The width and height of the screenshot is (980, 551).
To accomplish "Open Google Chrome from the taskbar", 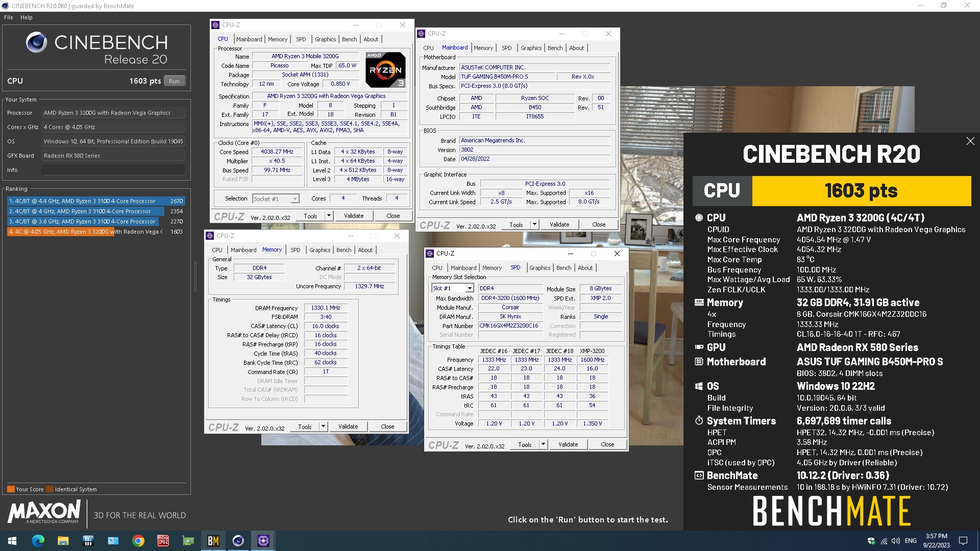I will coord(138,541).
